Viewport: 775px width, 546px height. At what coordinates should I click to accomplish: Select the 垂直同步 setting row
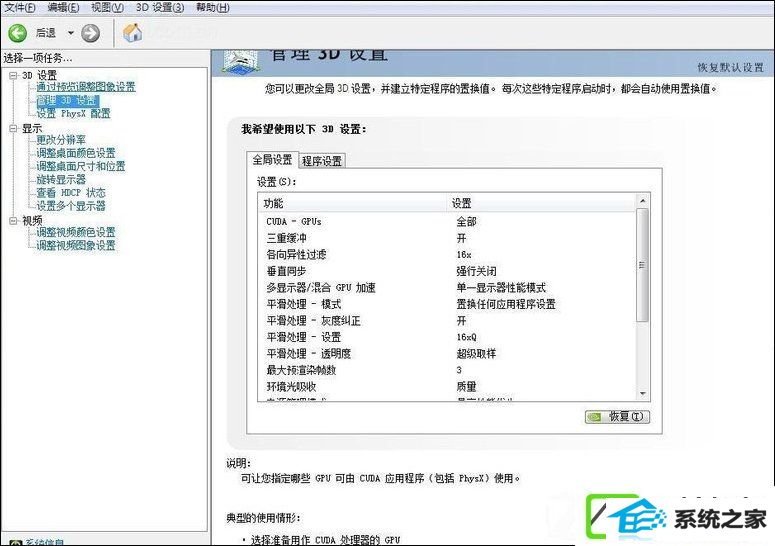(x=447, y=271)
